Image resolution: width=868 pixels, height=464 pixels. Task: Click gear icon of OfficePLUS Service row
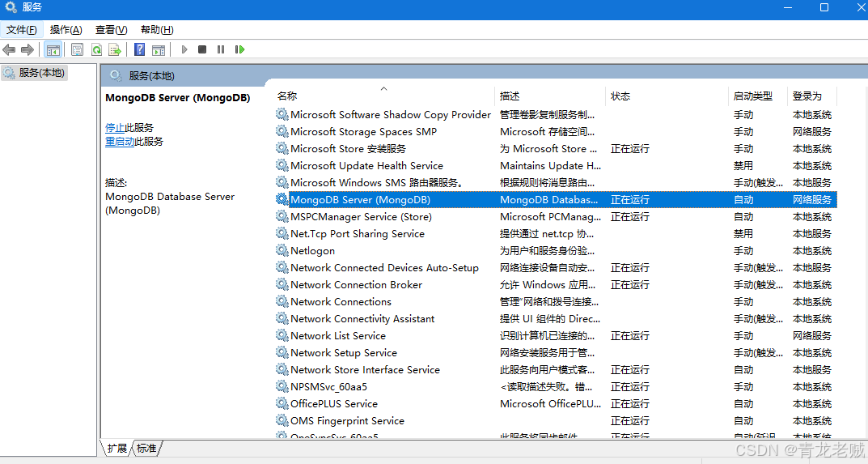click(x=282, y=403)
